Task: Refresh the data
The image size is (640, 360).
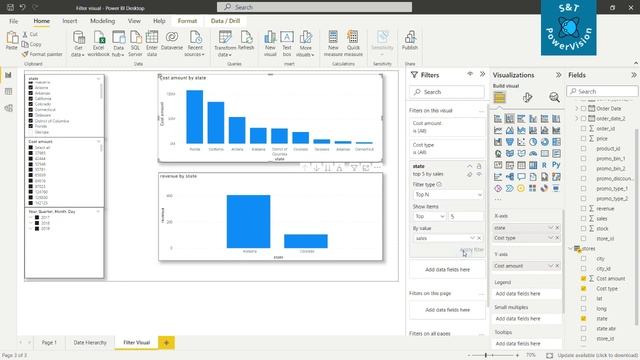Action: click(x=246, y=41)
